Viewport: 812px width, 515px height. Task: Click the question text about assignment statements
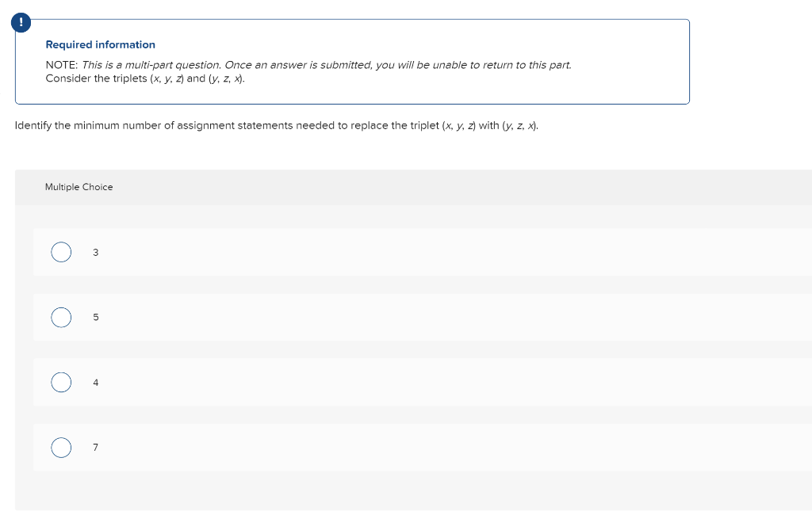click(x=278, y=124)
